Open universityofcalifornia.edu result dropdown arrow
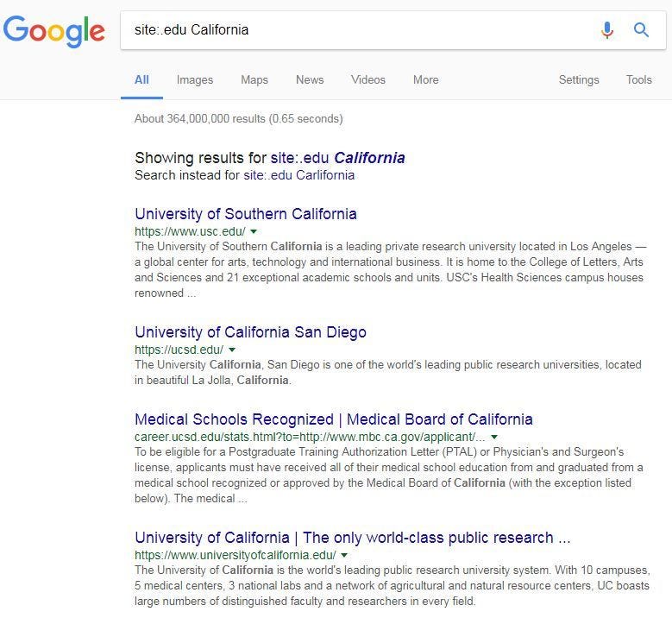This screenshot has width=672, height=624. coord(344,555)
